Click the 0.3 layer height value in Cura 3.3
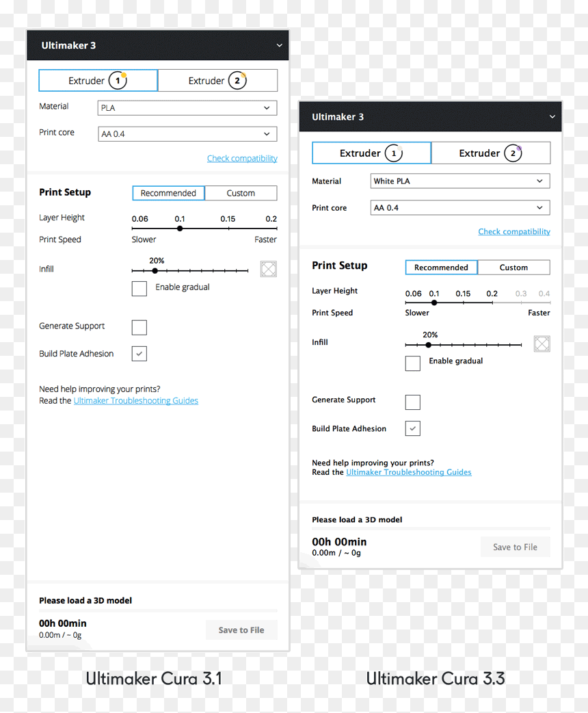 tap(521, 294)
